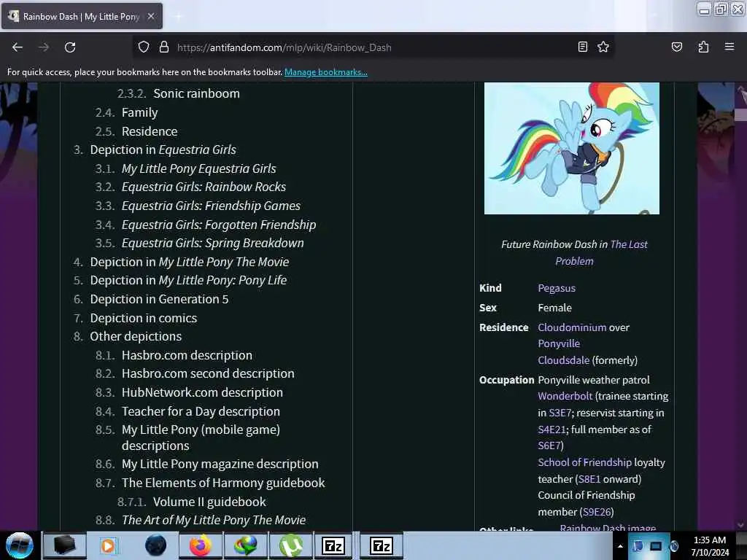Open Hasbro.com second description entry
The image size is (747, 560).
(x=208, y=373)
